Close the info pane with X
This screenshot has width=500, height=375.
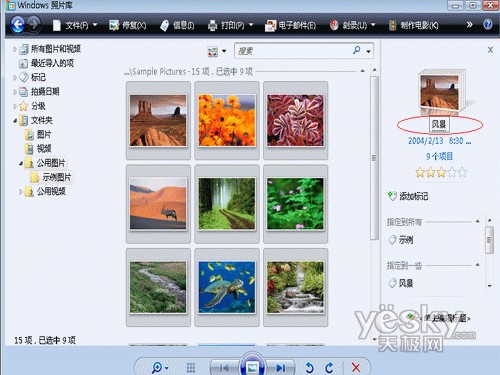point(490,50)
